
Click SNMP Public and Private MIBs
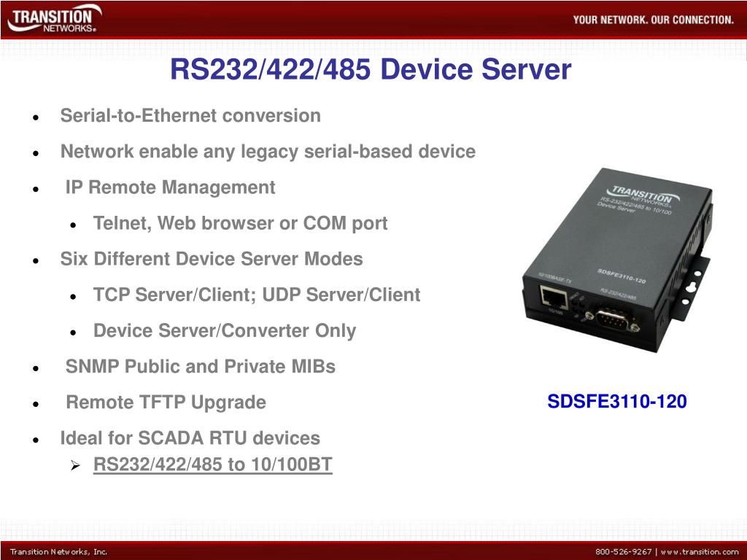coord(200,367)
